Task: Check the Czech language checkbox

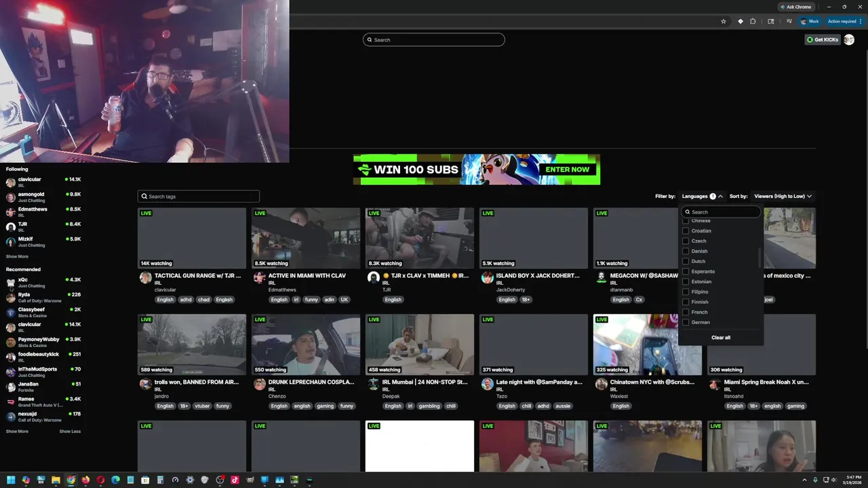Action: click(x=686, y=241)
